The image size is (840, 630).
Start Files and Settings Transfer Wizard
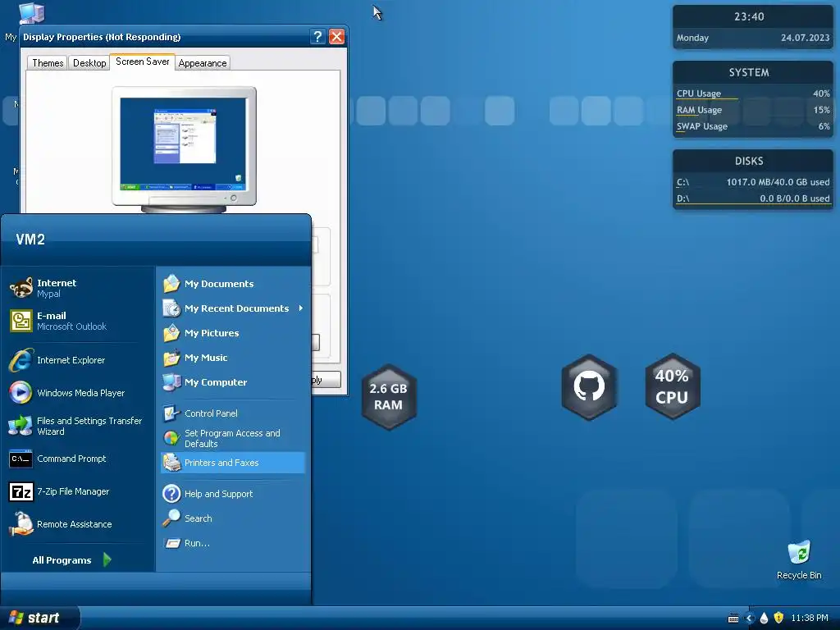pyautogui.click(x=75, y=426)
